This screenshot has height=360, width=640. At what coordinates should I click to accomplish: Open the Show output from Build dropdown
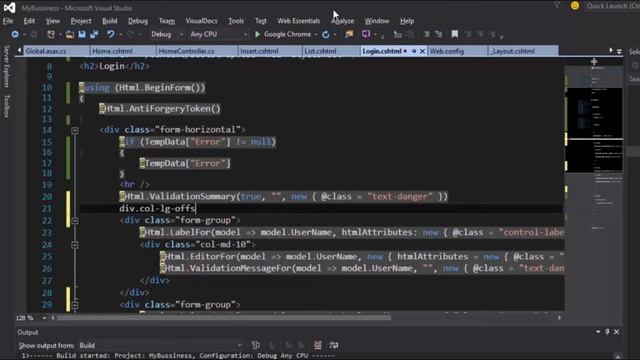pyautogui.click(x=161, y=345)
